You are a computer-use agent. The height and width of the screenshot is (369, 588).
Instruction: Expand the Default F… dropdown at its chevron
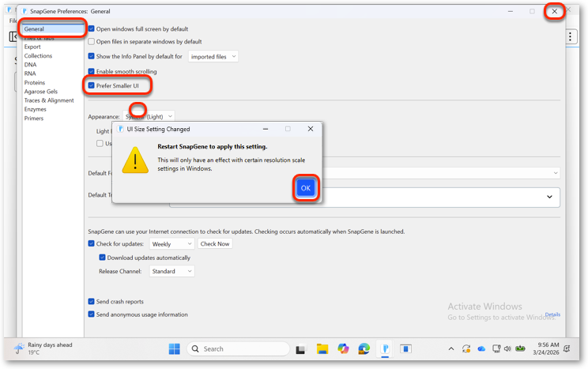(x=556, y=173)
